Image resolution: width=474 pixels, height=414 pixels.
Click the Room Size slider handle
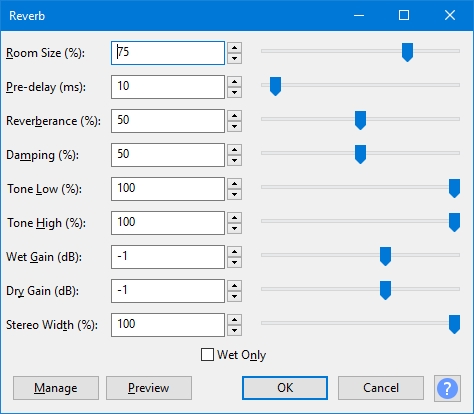(407, 52)
